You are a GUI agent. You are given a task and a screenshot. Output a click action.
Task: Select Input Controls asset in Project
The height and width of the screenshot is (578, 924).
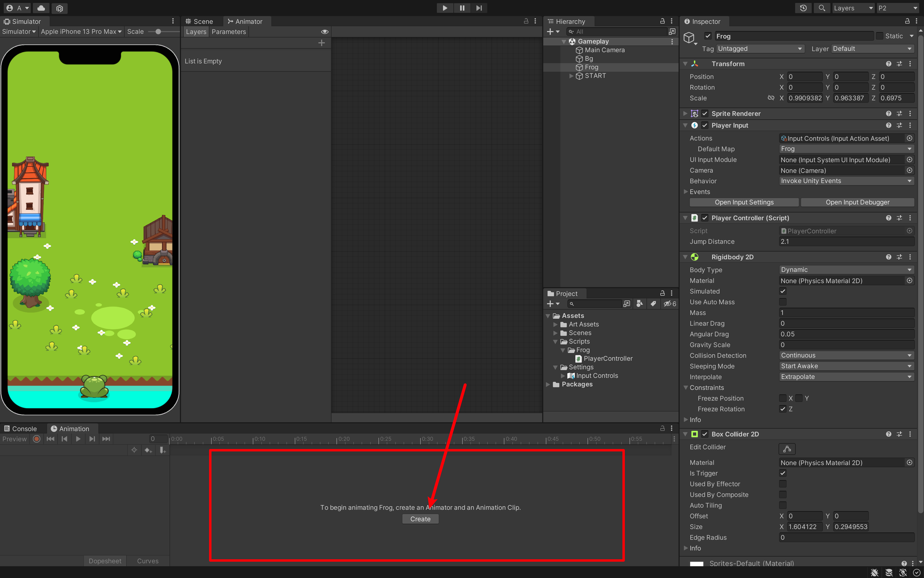[x=597, y=376]
